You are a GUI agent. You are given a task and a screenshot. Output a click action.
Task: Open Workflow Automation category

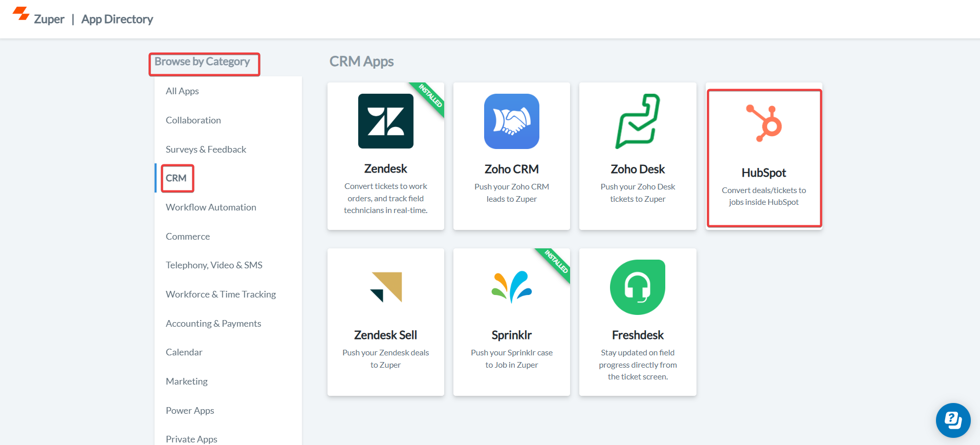[211, 207]
